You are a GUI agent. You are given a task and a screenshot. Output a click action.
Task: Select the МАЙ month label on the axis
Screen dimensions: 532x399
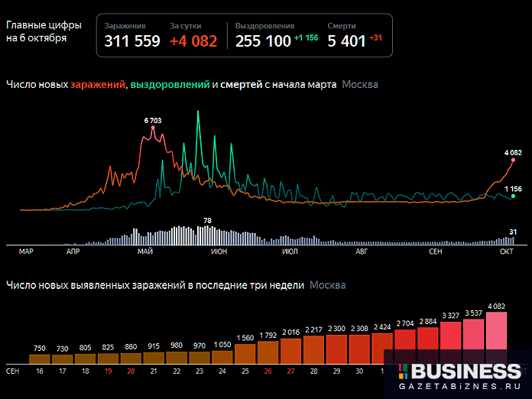click(x=145, y=251)
